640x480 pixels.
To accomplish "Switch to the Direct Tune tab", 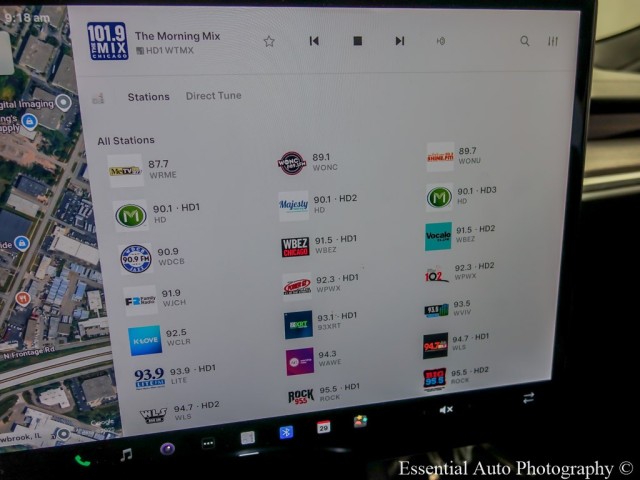I will pos(213,97).
